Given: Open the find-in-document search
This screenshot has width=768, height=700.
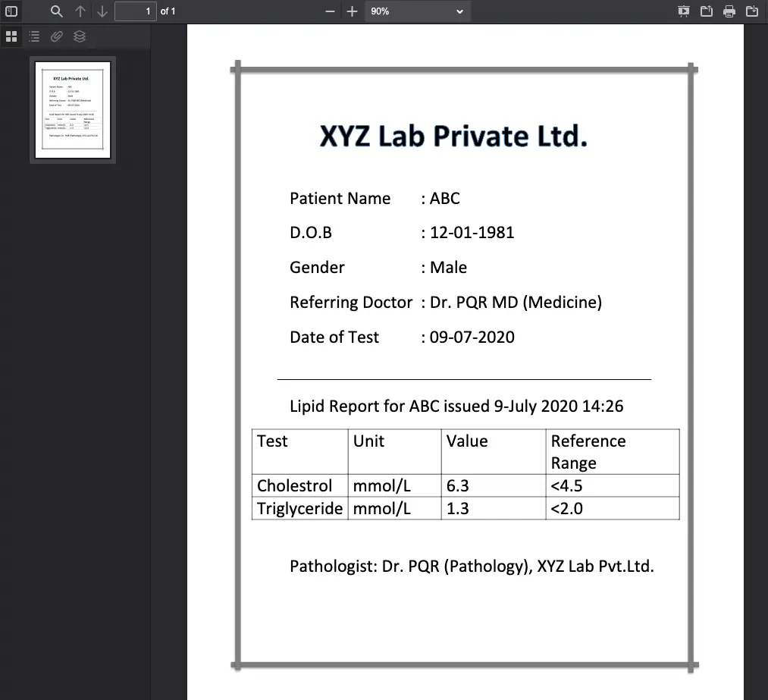Looking at the screenshot, I should (57, 11).
